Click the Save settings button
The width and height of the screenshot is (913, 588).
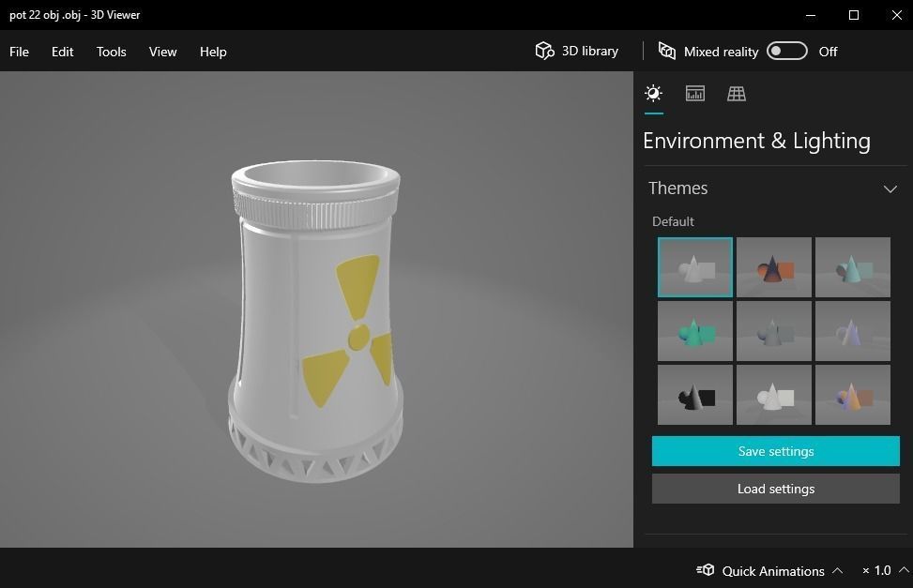click(x=776, y=451)
